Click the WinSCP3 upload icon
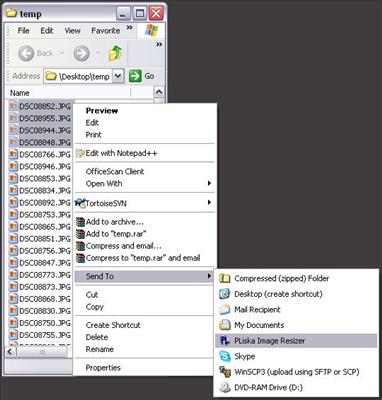The width and height of the screenshot is (382, 400). click(x=225, y=372)
